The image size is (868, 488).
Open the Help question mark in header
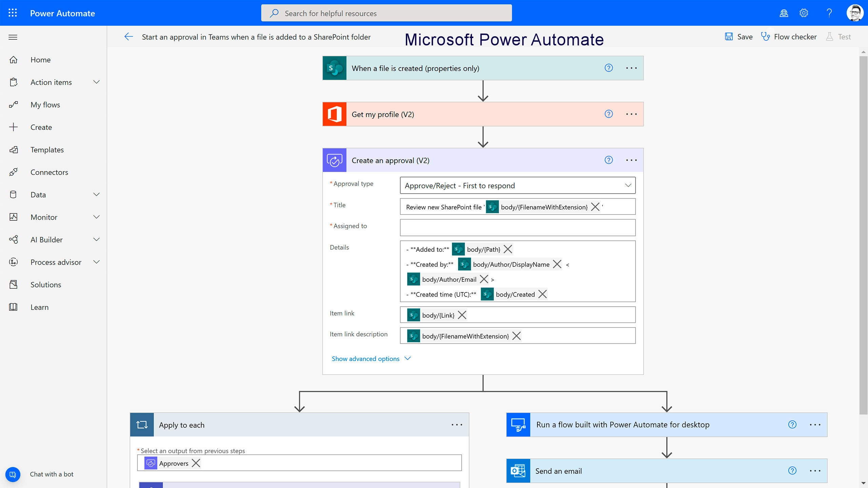click(829, 13)
